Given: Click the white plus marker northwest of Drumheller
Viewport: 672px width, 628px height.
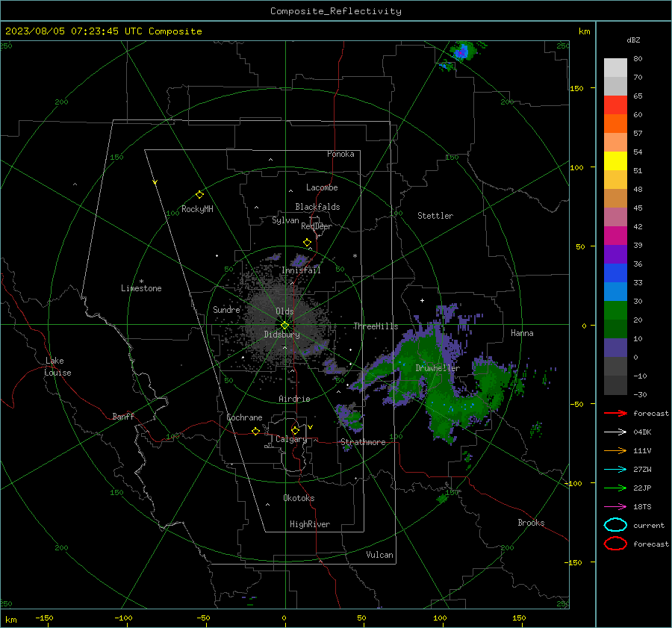Looking at the screenshot, I should click(x=422, y=300).
